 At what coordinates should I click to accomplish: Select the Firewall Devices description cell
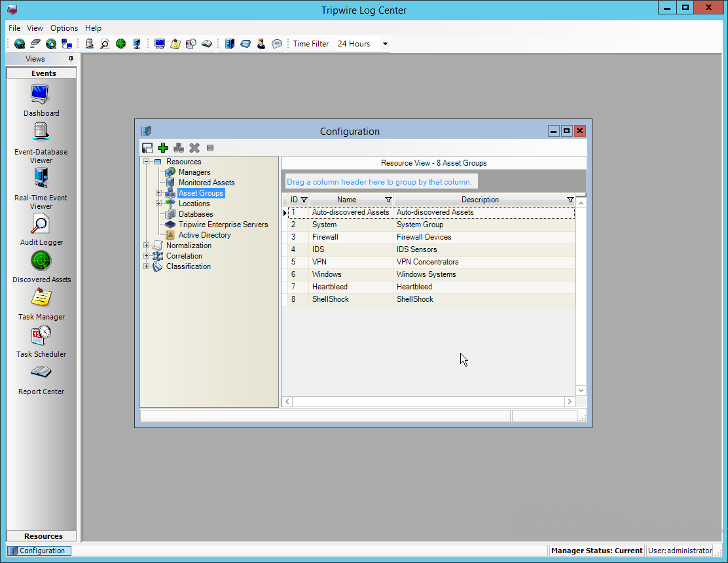(484, 237)
